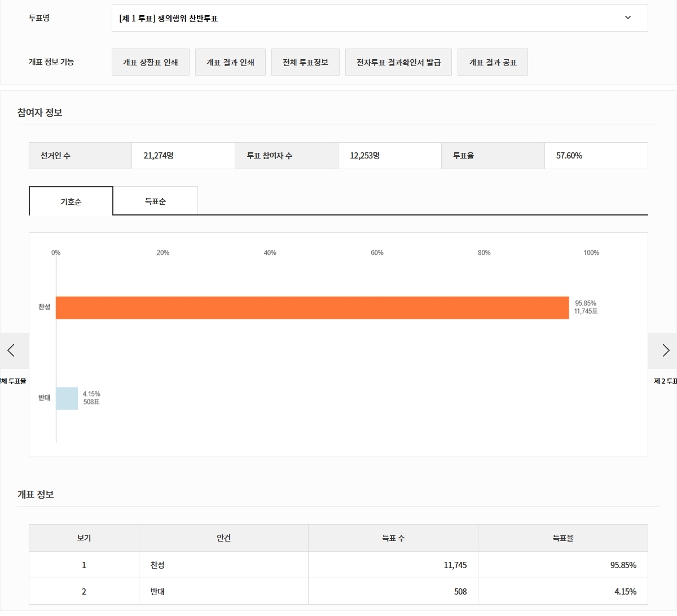Click 개표 결과 인쇄 button

click(230, 62)
